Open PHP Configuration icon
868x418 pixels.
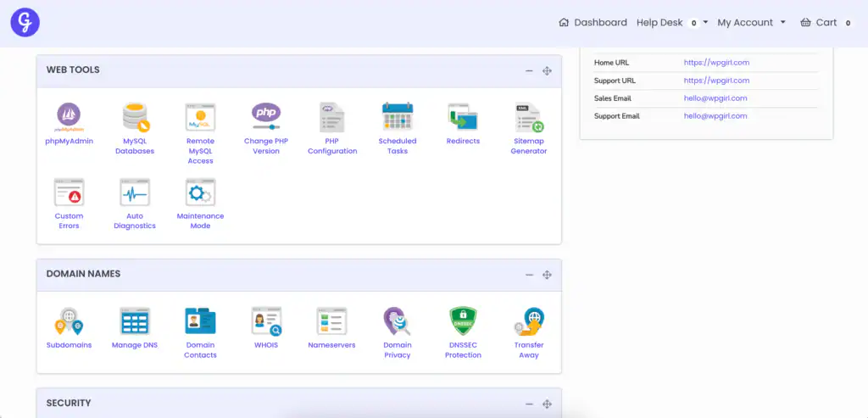coord(332,117)
